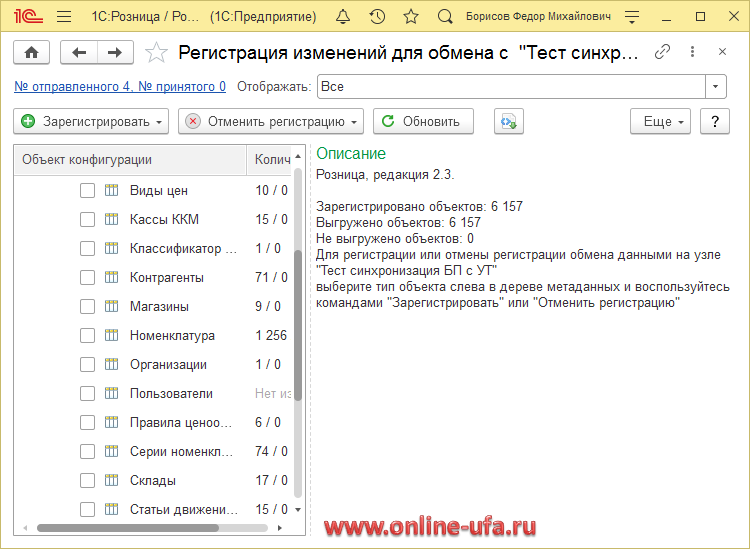Open history clock icon
The width and height of the screenshot is (750, 549).
[x=377, y=17]
